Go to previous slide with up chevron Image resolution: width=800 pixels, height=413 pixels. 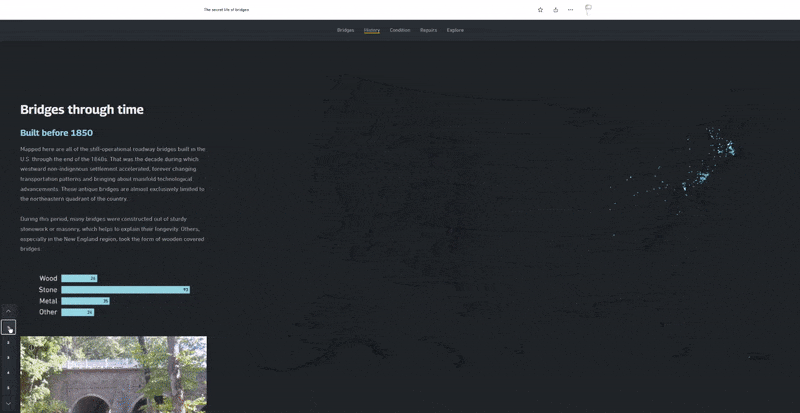8,311
